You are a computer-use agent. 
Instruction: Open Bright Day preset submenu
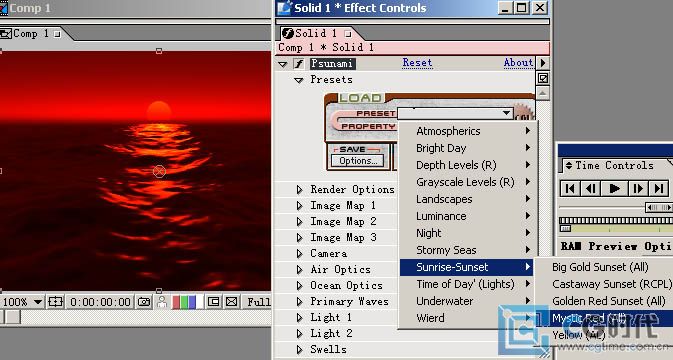tap(467, 148)
